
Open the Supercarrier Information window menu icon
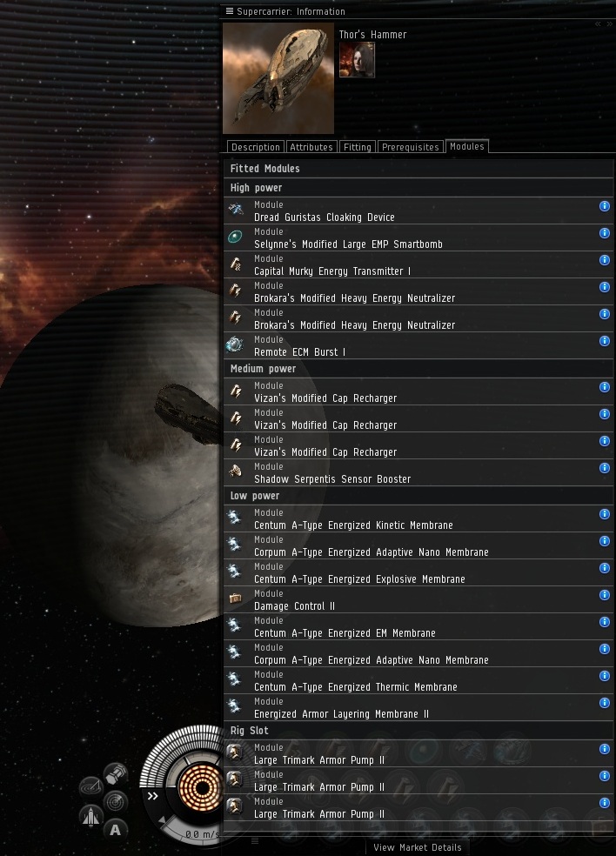pos(230,11)
